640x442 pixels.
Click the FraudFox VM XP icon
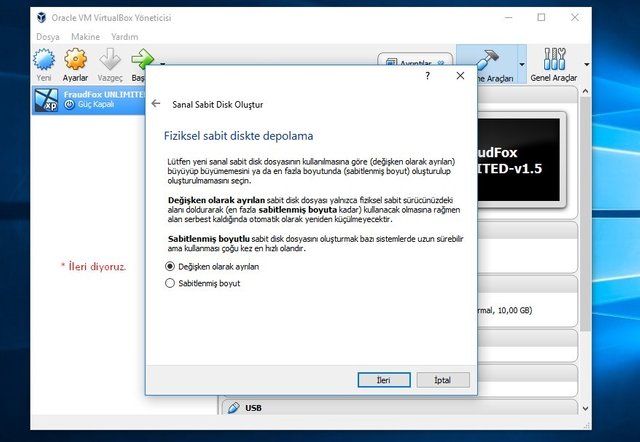pyautogui.click(x=46, y=100)
